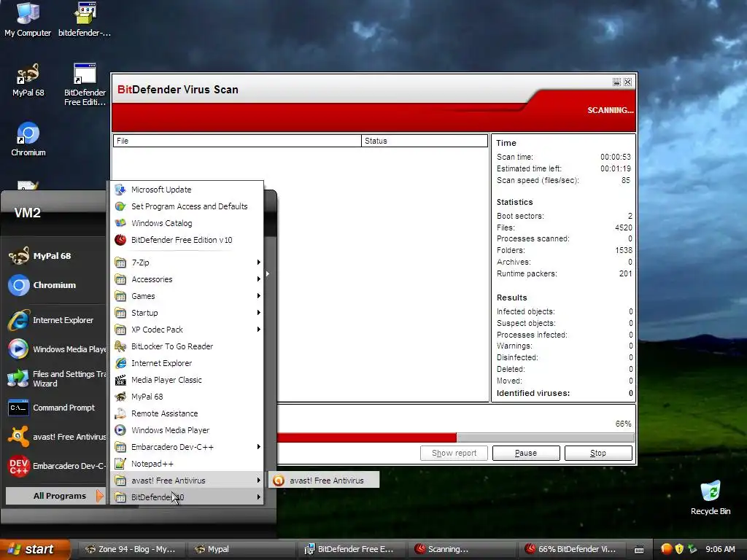This screenshot has width=747, height=560.
Task: Expand the BitDefender 10 folder
Action: [187, 497]
